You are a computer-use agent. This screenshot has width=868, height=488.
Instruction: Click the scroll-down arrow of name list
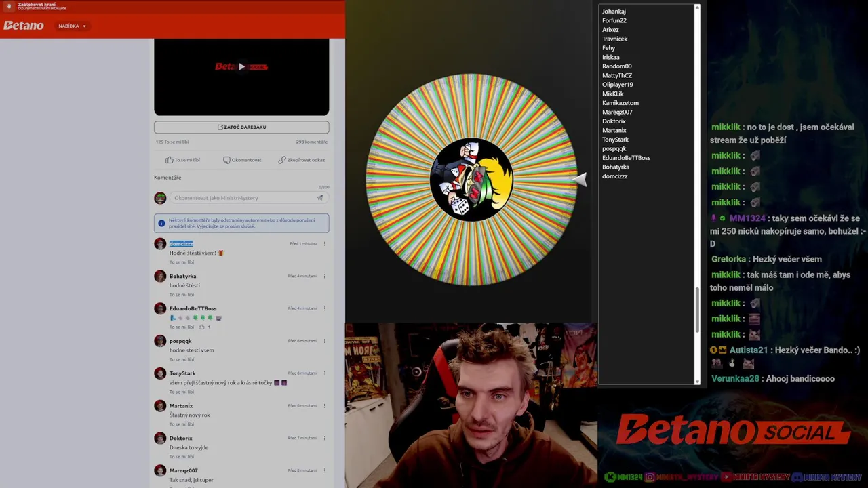tap(697, 382)
